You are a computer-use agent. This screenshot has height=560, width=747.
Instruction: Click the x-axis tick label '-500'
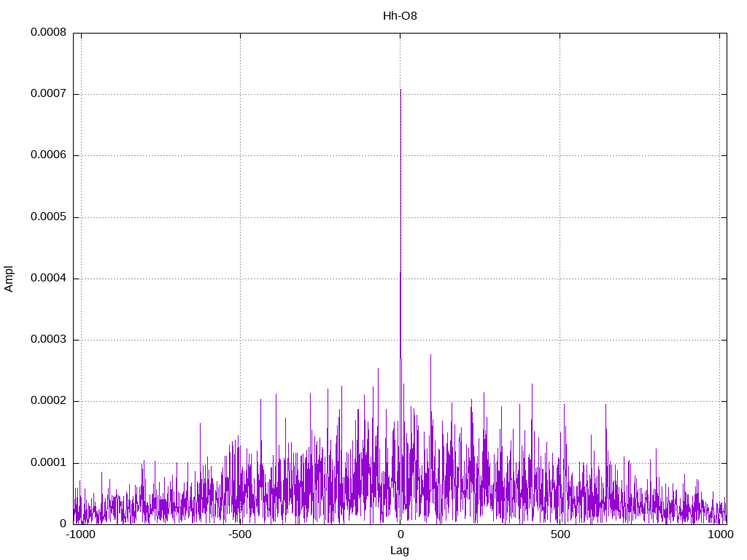[239, 534]
